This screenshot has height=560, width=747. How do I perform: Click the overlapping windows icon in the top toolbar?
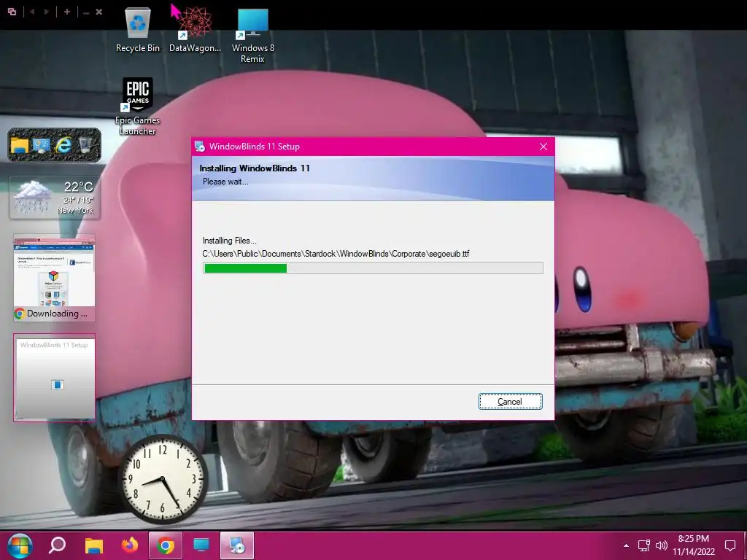point(12,12)
